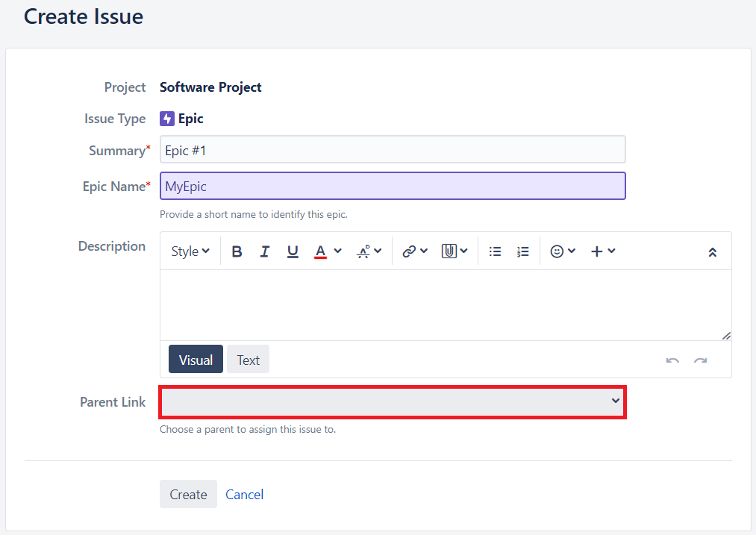
Task: Click into the Summary input field
Action: [393, 150]
